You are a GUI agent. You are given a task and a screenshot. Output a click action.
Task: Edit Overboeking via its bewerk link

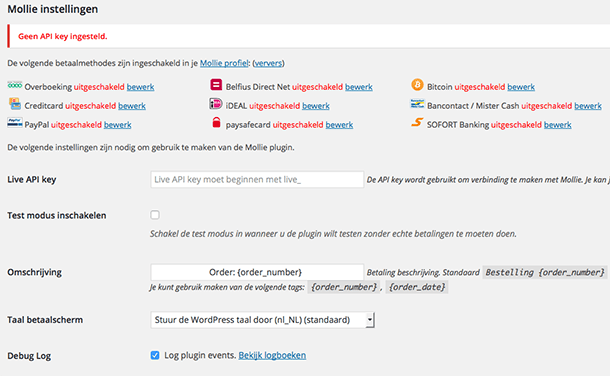click(x=140, y=87)
